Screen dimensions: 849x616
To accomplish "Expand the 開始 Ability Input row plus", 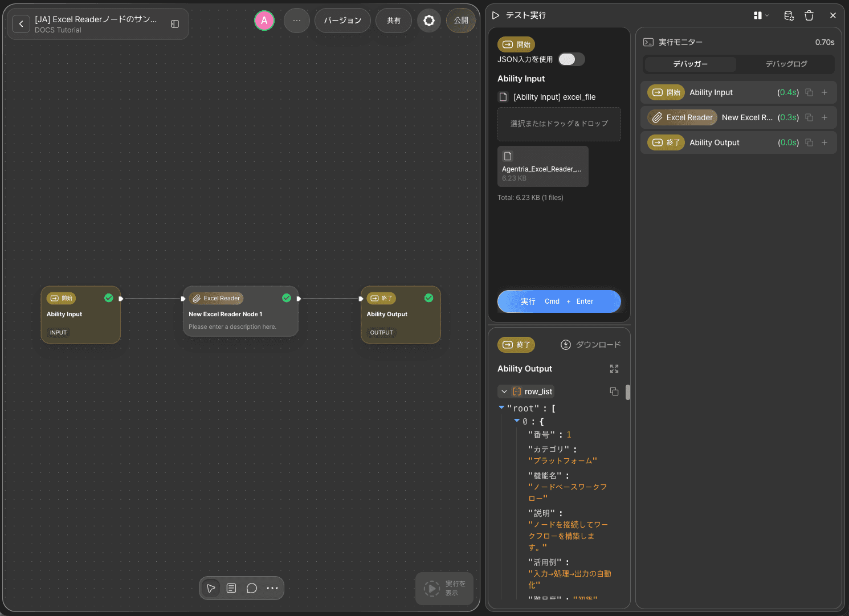I will [x=824, y=92].
